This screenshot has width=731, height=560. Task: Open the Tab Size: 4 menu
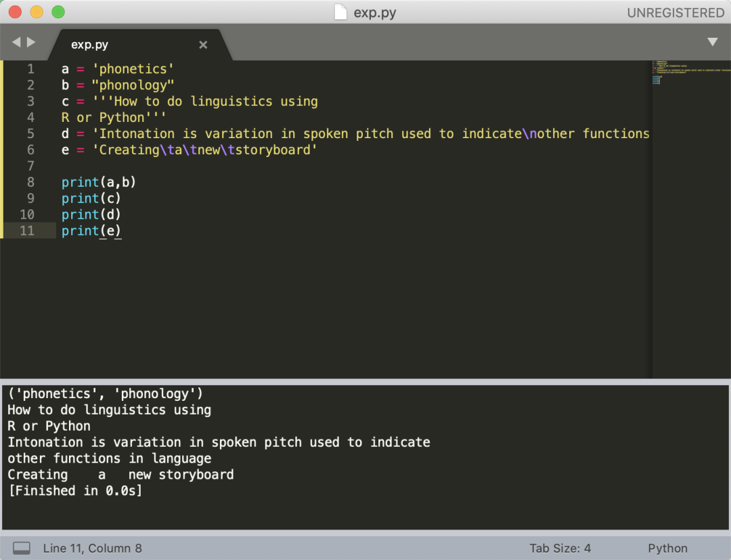coord(560,548)
